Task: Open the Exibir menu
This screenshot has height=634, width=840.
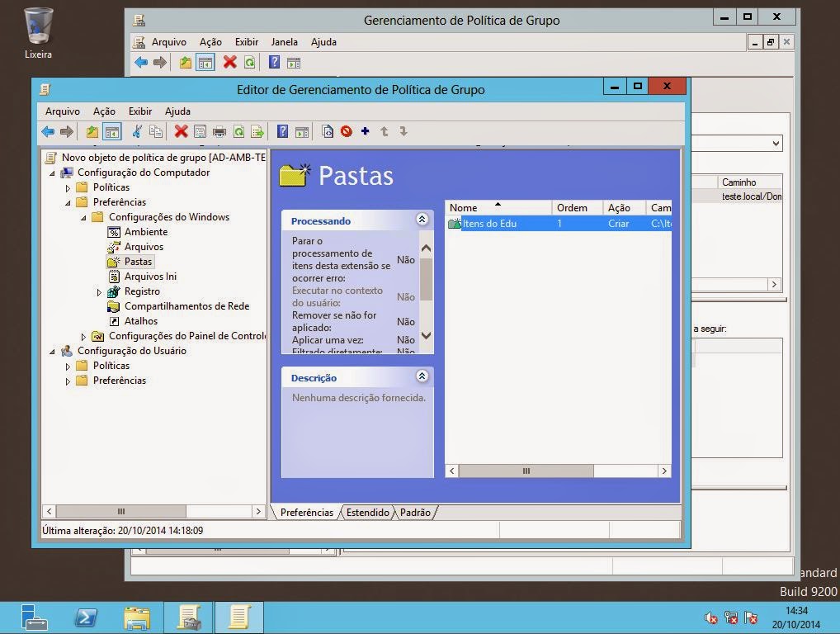Action: pyautogui.click(x=139, y=111)
